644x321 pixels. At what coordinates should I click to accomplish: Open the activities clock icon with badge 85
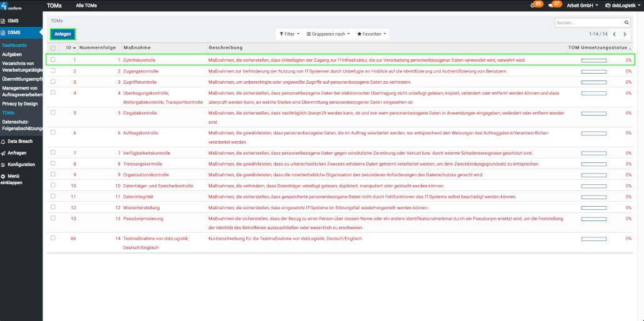pos(533,5)
